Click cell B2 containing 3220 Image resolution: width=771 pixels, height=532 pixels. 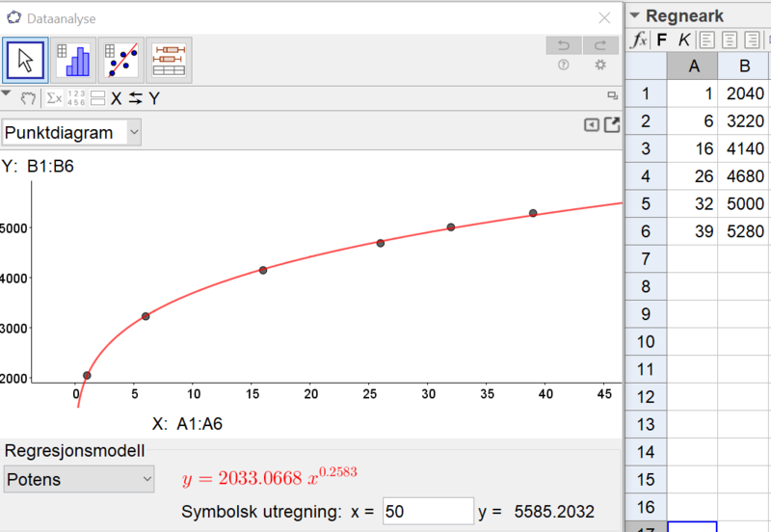pyautogui.click(x=743, y=121)
